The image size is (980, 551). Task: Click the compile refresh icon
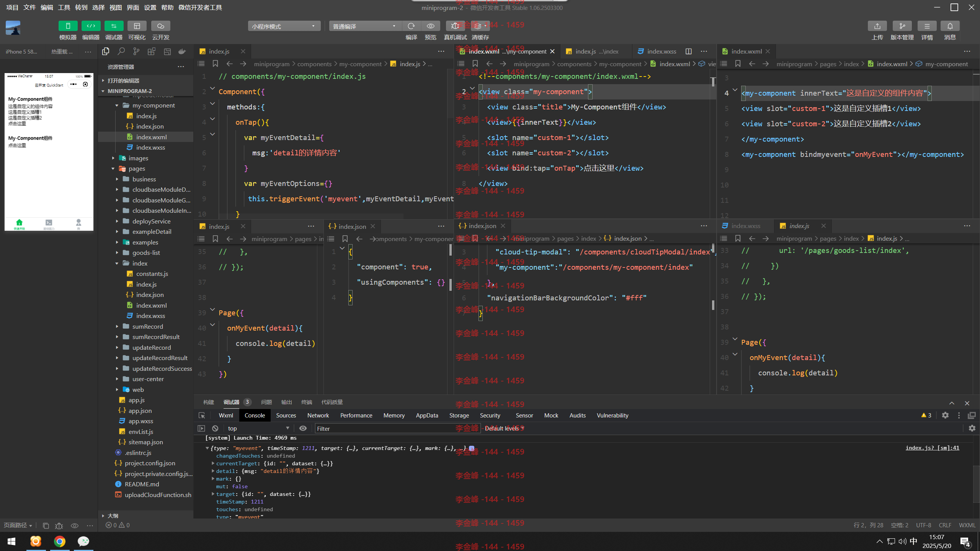pyautogui.click(x=411, y=26)
